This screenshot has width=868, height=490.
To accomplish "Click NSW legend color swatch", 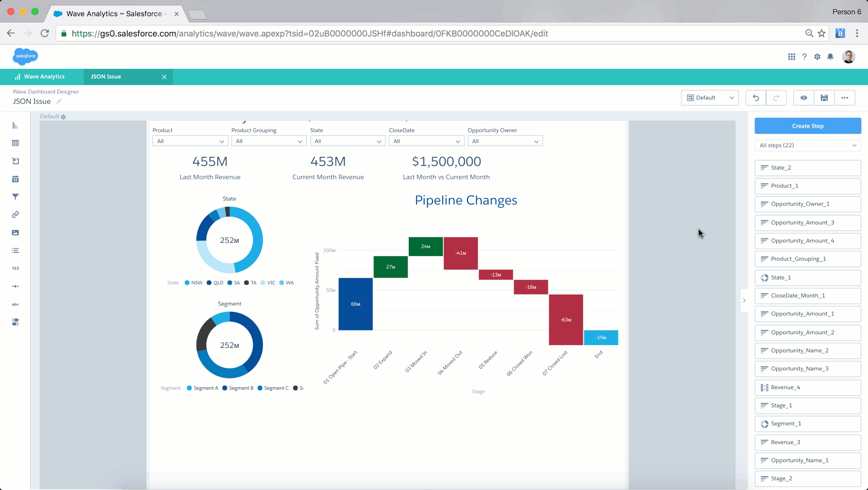I will pos(187,283).
